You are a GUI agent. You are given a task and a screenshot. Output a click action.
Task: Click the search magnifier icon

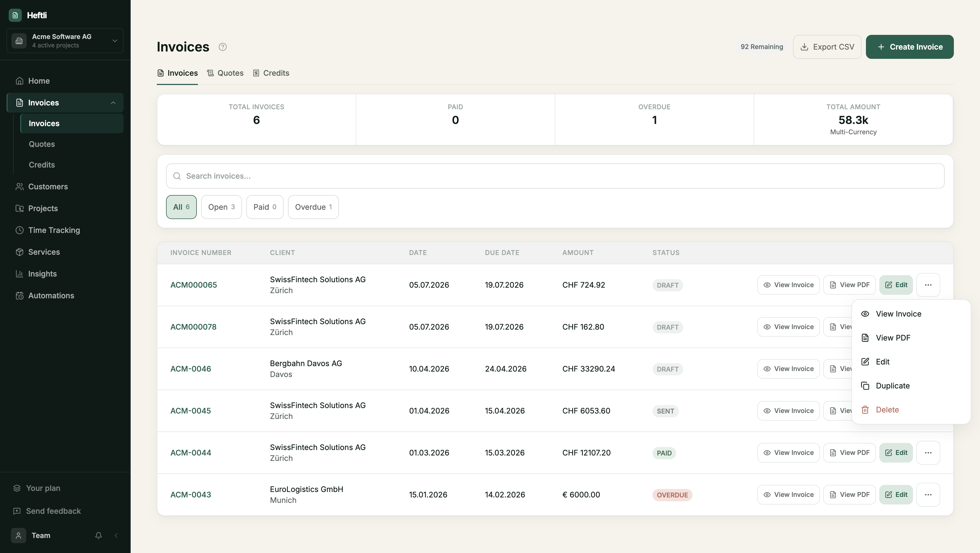[177, 176]
